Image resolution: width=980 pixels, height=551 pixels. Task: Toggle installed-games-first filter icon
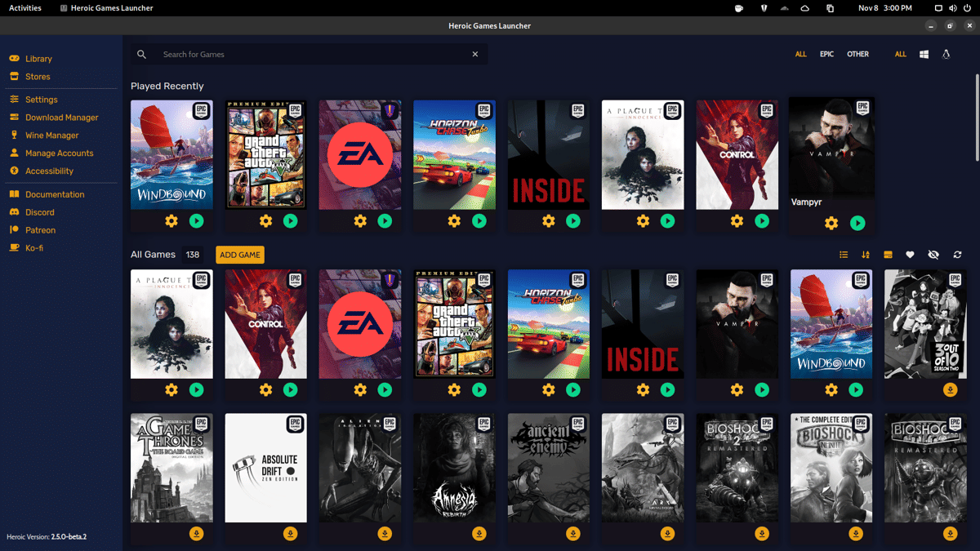tap(888, 255)
